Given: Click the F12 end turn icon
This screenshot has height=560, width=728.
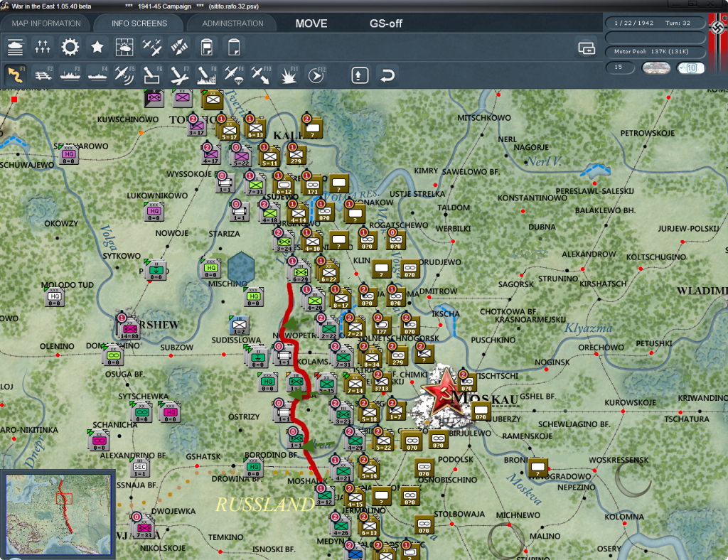Looking at the screenshot, I should pos(316,75).
